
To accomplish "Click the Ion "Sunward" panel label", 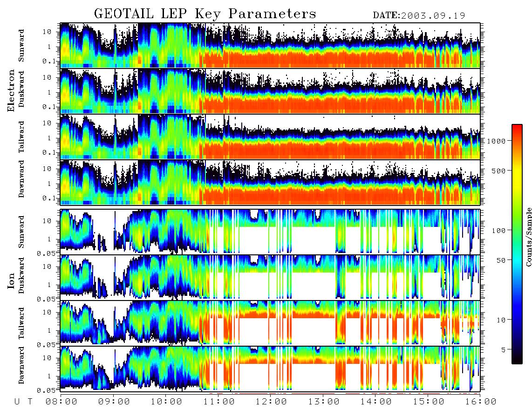I will (x=21, y=232).
